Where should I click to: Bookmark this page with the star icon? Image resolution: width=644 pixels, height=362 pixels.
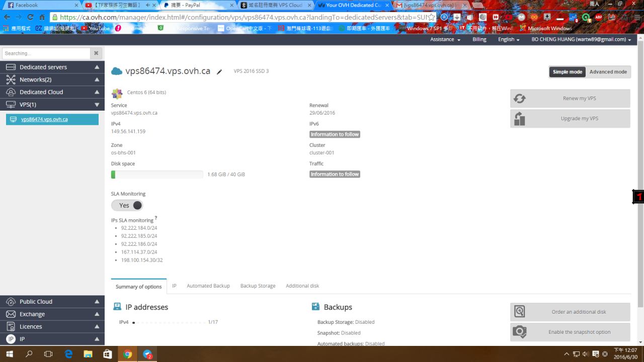[x=431, y=17]
